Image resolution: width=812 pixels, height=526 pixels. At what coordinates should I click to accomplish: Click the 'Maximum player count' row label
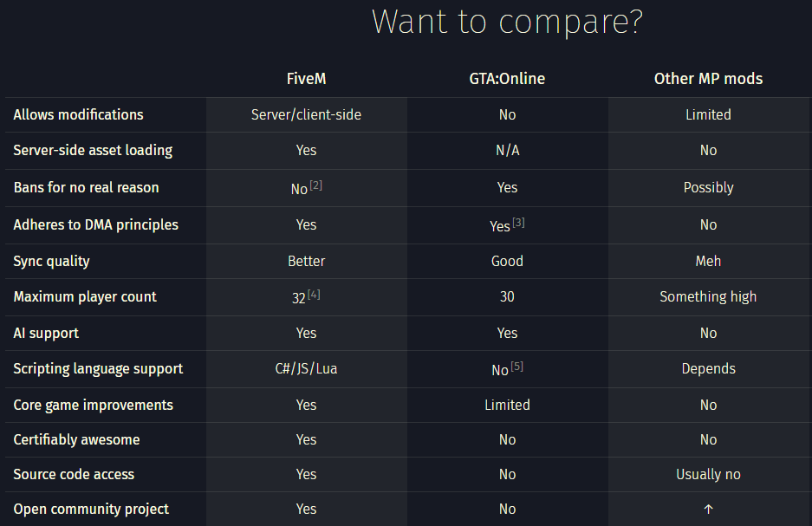85,296
